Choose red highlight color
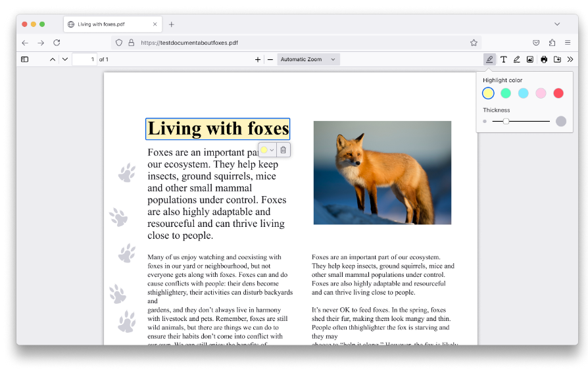This screenshot has height=369, width=588. click(558, 93)
